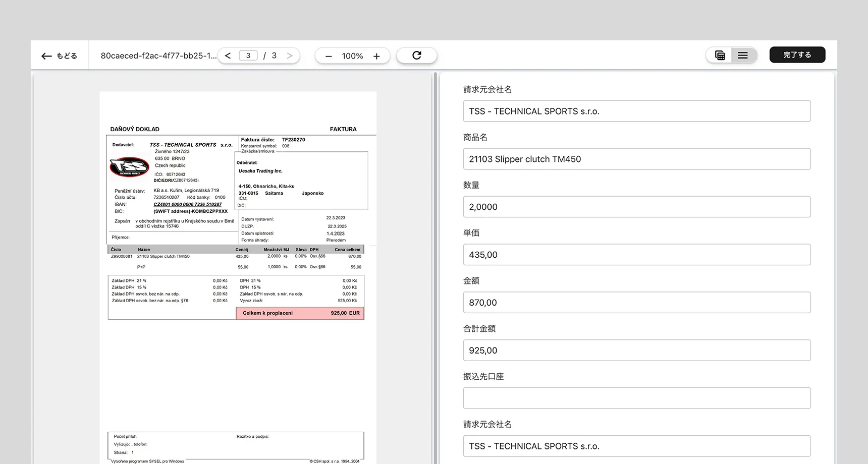
Task: Click the Celkem k proplacení total row
Action: (300, 313)
